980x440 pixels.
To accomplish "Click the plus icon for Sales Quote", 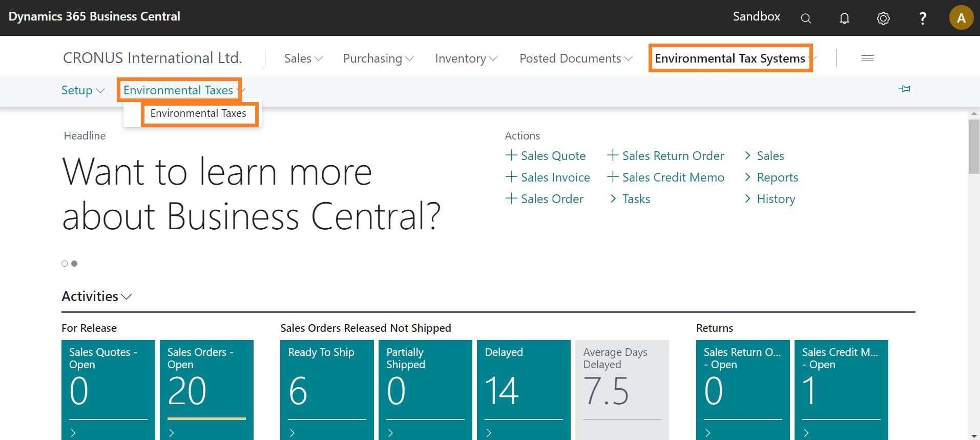I will coord(511,155).
